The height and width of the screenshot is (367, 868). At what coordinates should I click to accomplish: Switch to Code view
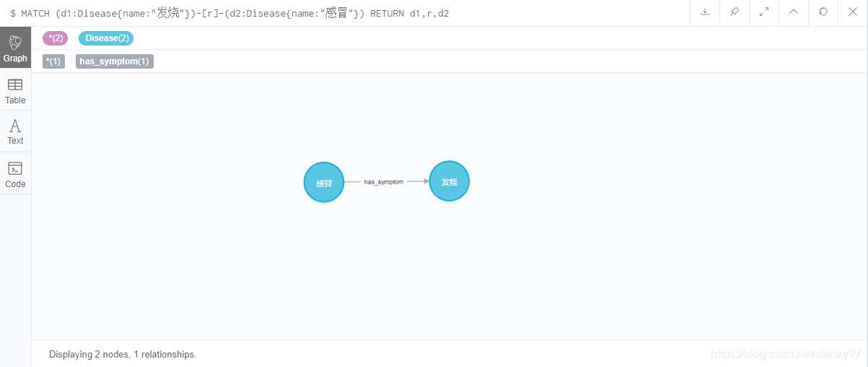point(15,174)
